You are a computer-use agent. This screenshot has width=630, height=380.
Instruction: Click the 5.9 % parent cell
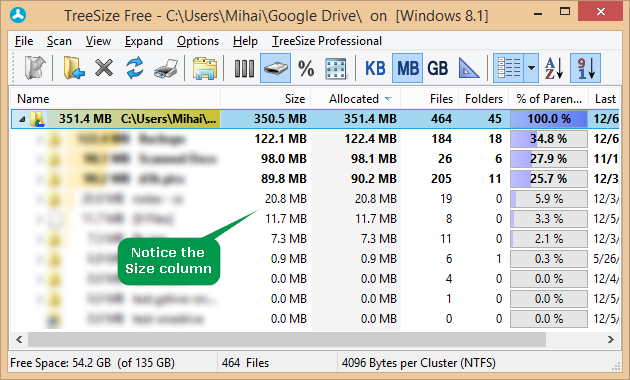pyautogui.click(x=548, y=199)
